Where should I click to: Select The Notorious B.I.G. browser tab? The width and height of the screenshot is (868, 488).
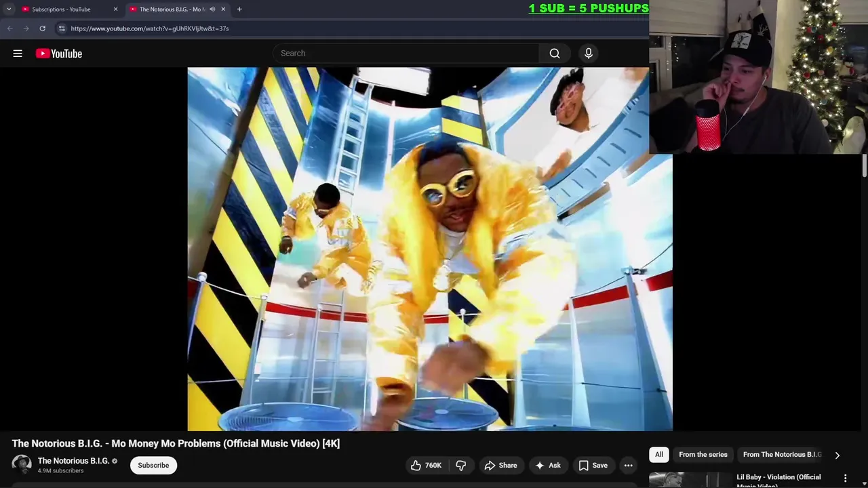click(x=172, y=9)
